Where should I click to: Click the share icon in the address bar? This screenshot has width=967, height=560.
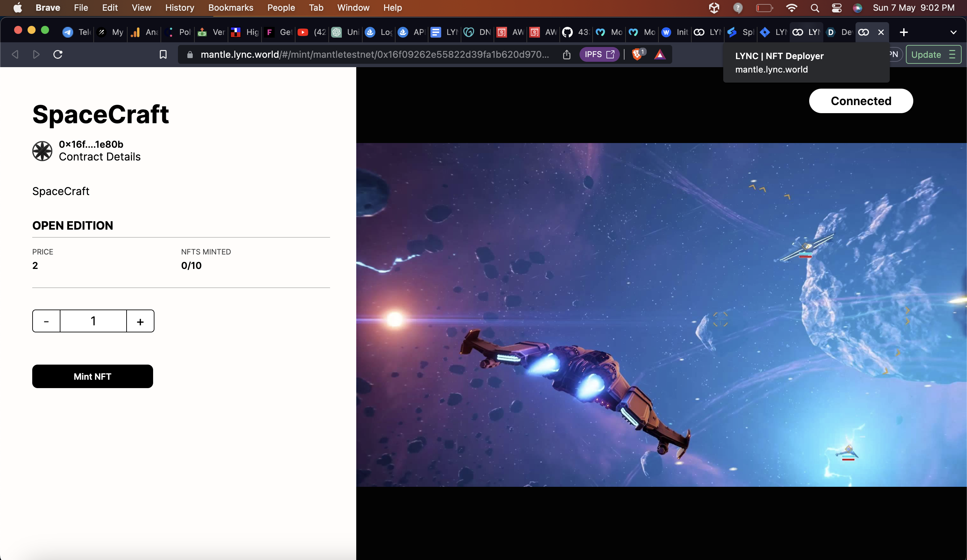coord(566,54)
